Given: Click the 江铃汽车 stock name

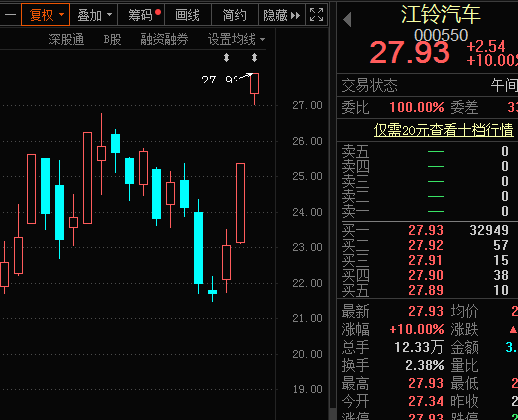Looking at the screenshot, I should pyautogui.click(x=441, y=14).
